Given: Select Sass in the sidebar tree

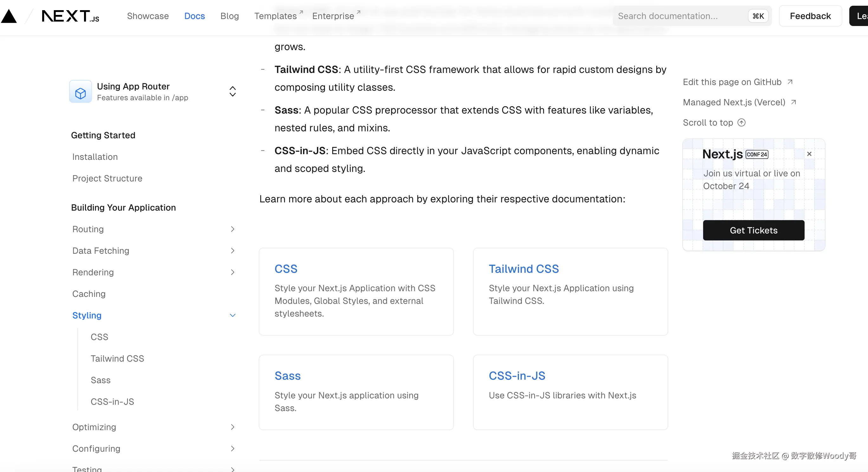Looking at the screenshot, I should pos(100,380).
